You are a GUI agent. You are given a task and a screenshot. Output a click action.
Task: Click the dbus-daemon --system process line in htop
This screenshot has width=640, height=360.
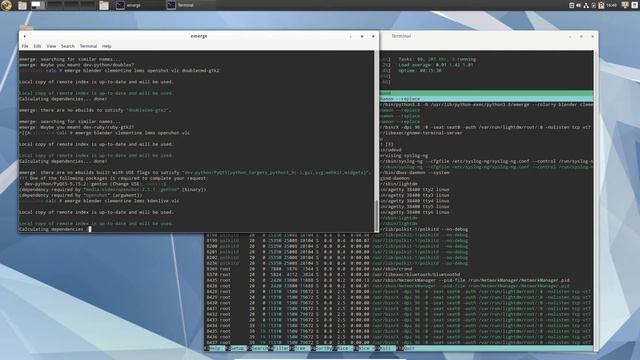415,173
